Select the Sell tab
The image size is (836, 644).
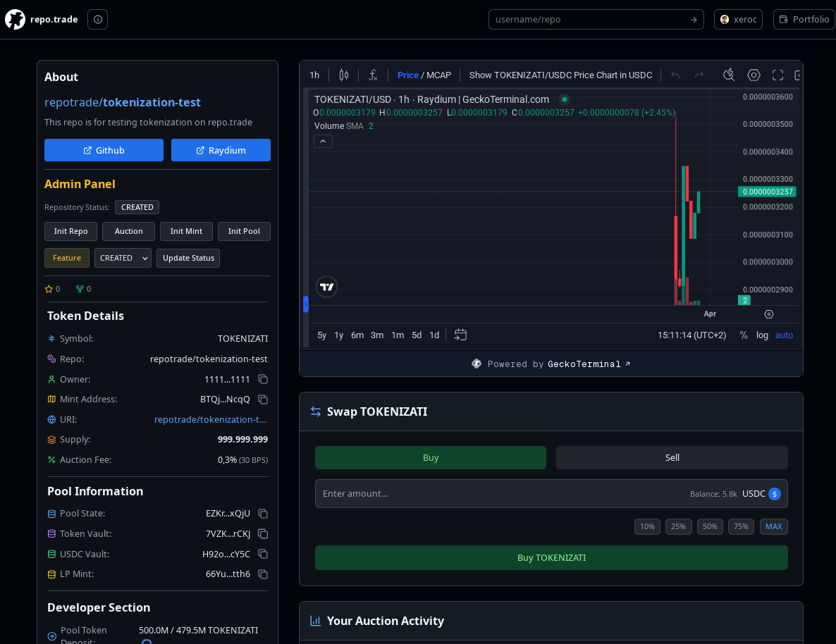(672, 457)
